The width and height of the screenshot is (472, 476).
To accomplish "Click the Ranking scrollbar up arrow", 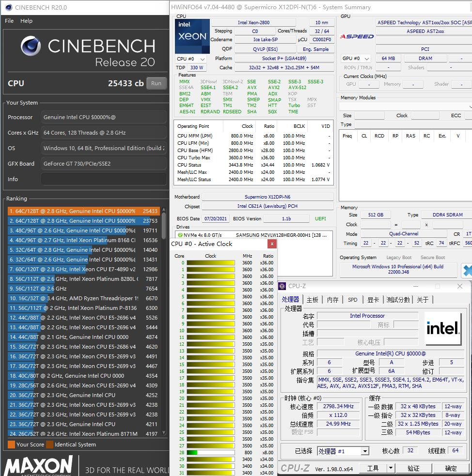I will coord(164,210).
